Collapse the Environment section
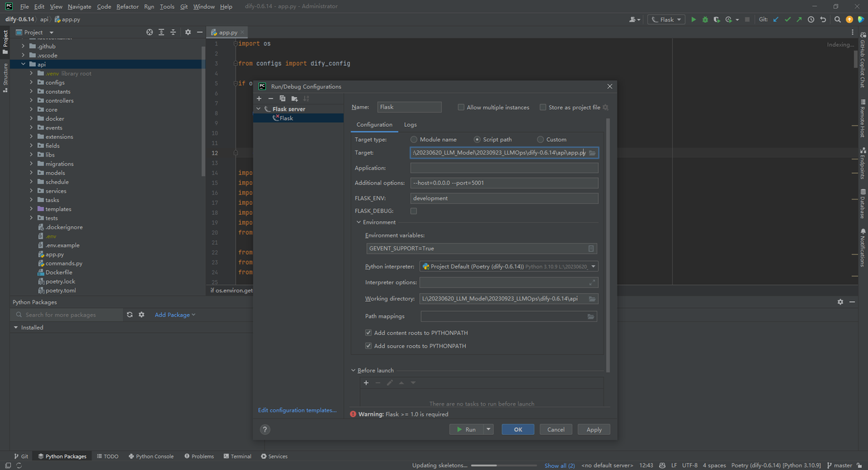Screen dimensions: 868x470 pyautogui.click(x=359, y=222)
